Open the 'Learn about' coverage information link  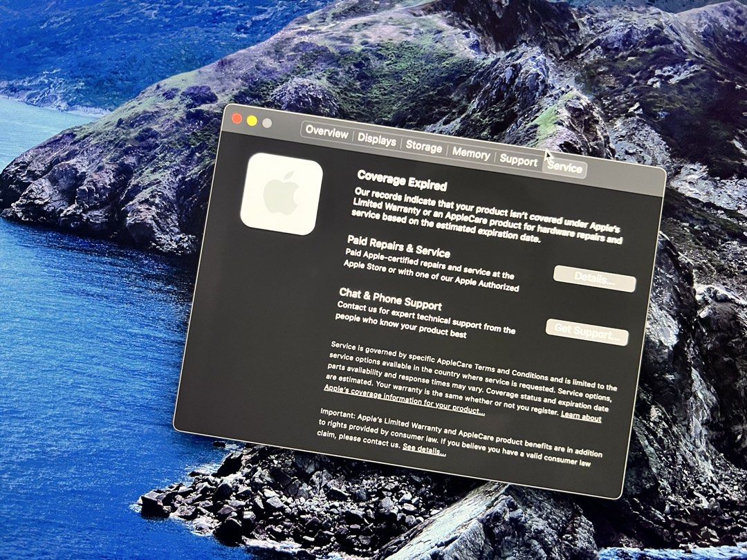tap(581, 416)
